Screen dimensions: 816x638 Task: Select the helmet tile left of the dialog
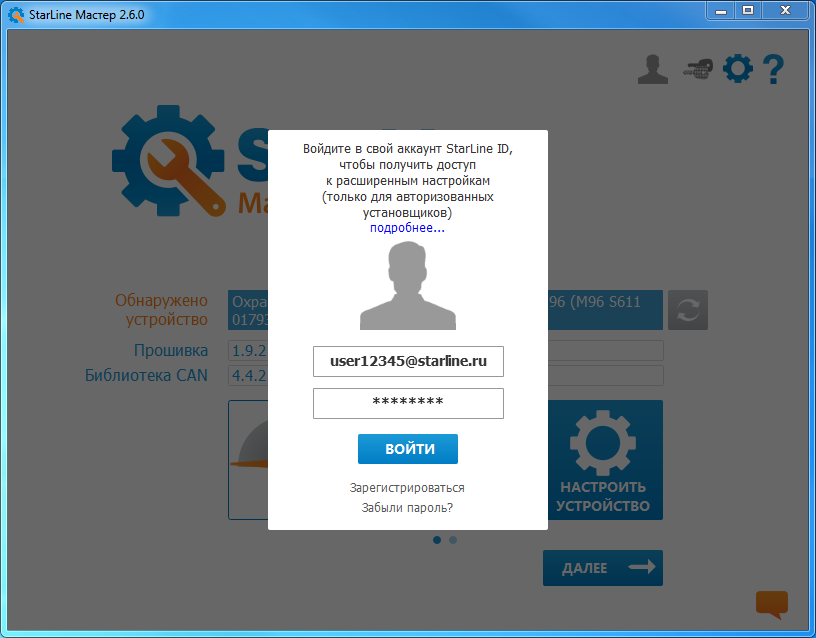(x=248, y=460)
